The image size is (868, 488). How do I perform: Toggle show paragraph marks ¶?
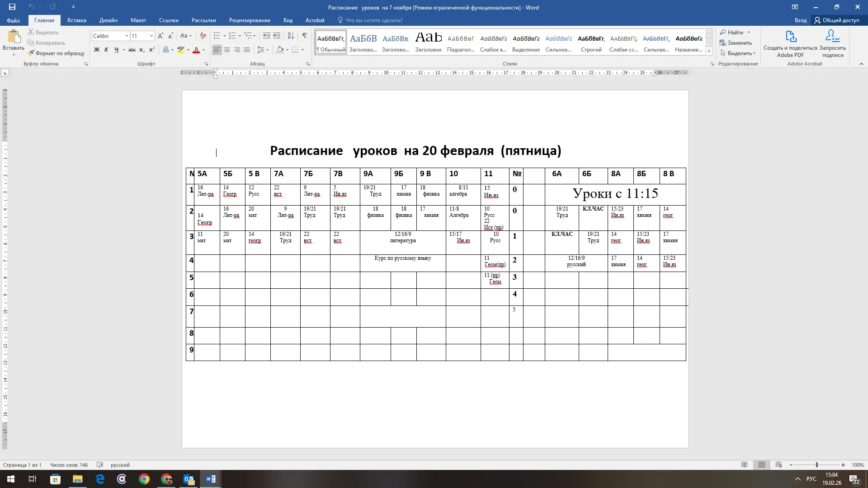click(x=305, y=36)
